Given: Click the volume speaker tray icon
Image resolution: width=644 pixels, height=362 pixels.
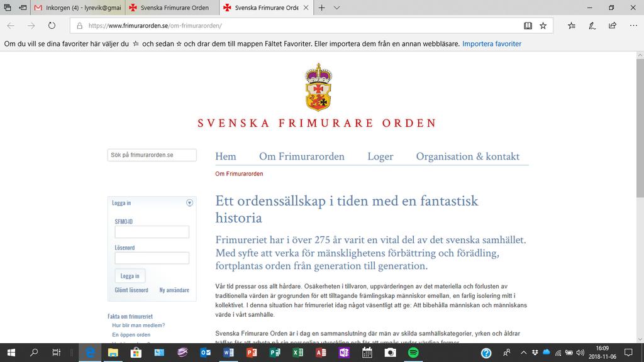Looking at the screenshot, I should click(580, 353).
